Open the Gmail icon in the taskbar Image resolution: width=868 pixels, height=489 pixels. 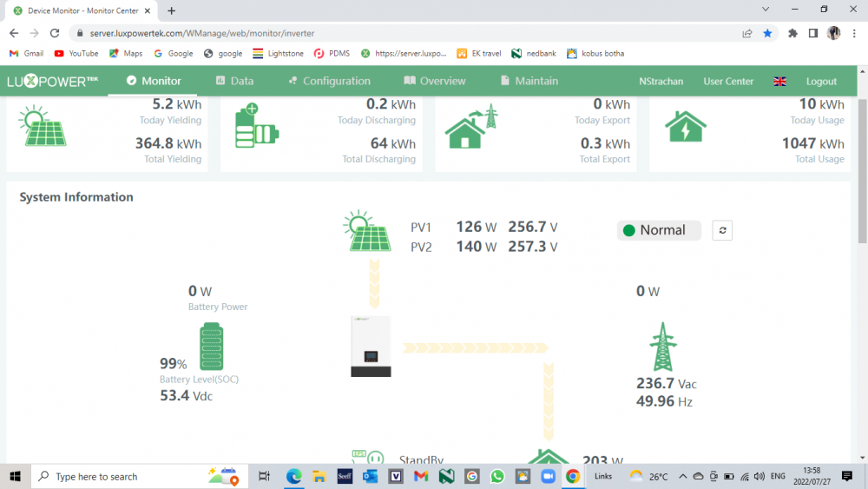(421, 476)
